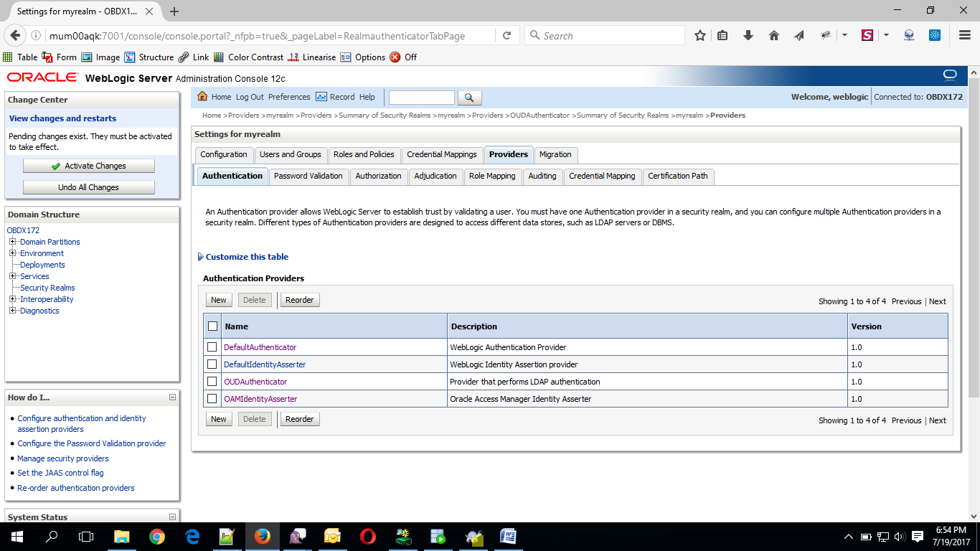Collapse the System Status panel
Viewport: 980px width, 551px height.
tap(172, 517)
